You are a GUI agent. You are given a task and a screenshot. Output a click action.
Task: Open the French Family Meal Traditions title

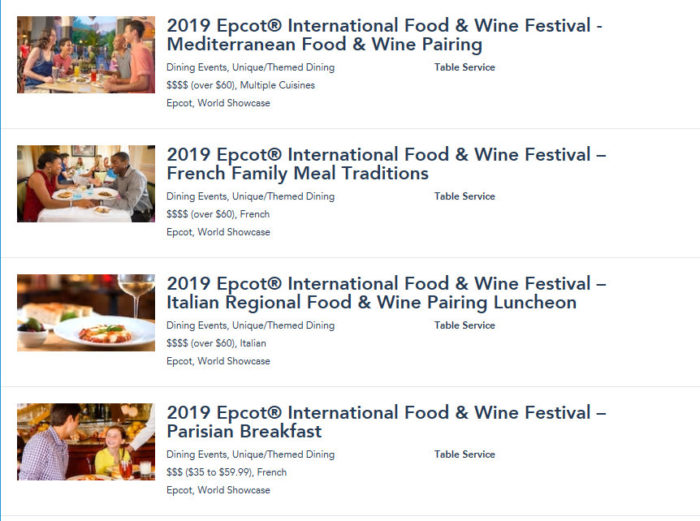point(386,164)
